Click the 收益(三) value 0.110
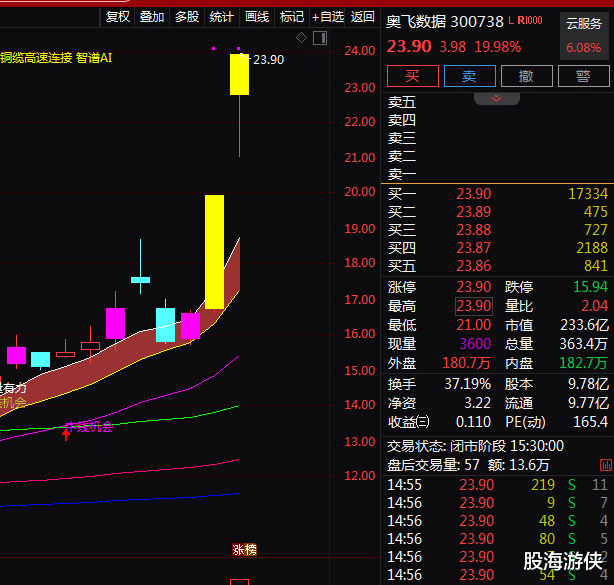Screen dimensions: 614x585 coord(473,422)
